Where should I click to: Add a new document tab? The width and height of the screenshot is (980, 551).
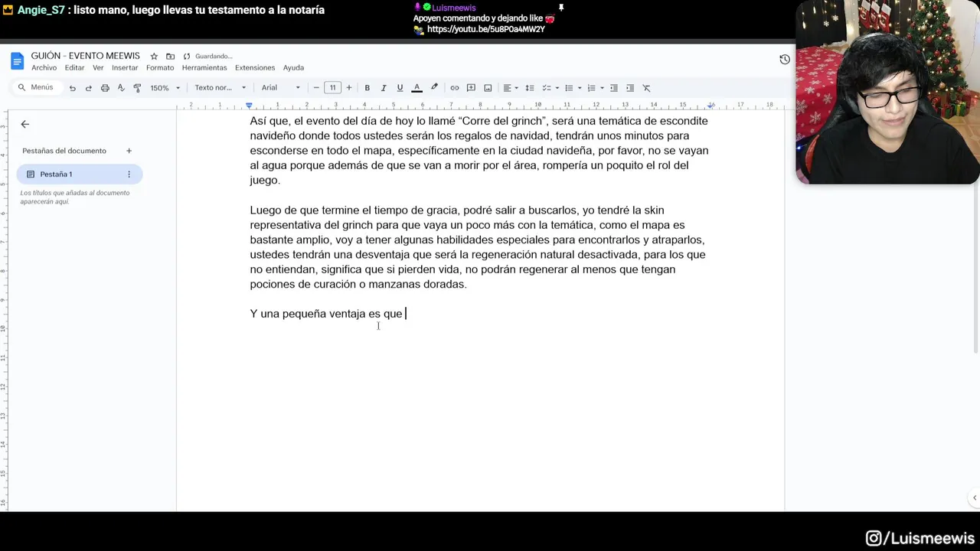[129, 151]
